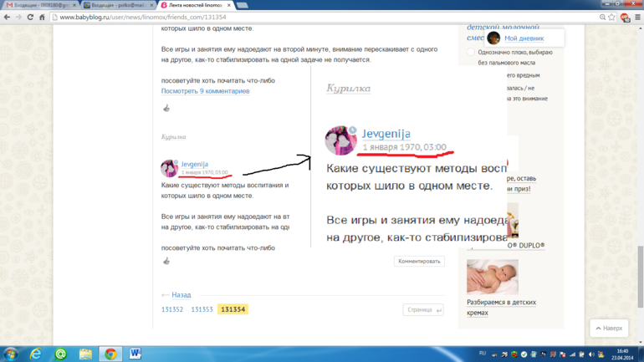644x362 pixels.
Task: Click the green checkmark tray icon
Action: pos(524,354)
